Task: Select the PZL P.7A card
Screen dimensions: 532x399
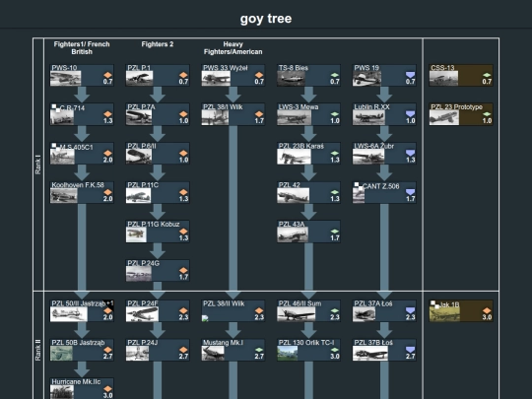Action: point(158,114)
